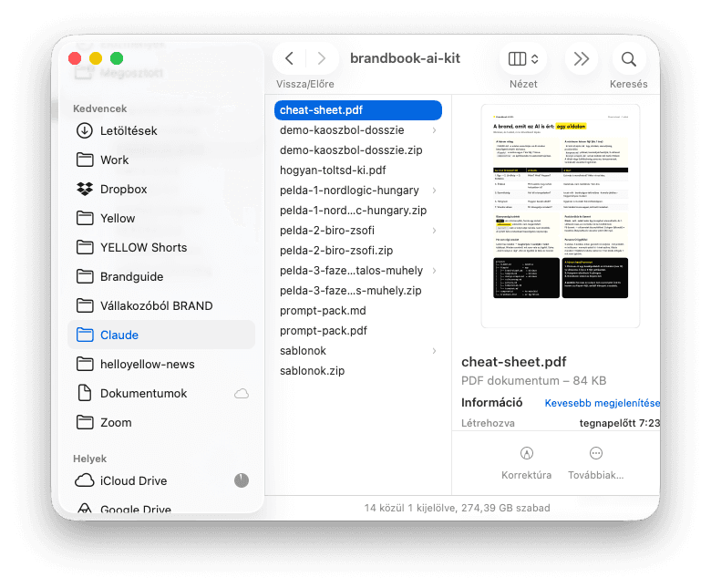
Task: Click the Korrektúra markup button
Action: (527, 463)
